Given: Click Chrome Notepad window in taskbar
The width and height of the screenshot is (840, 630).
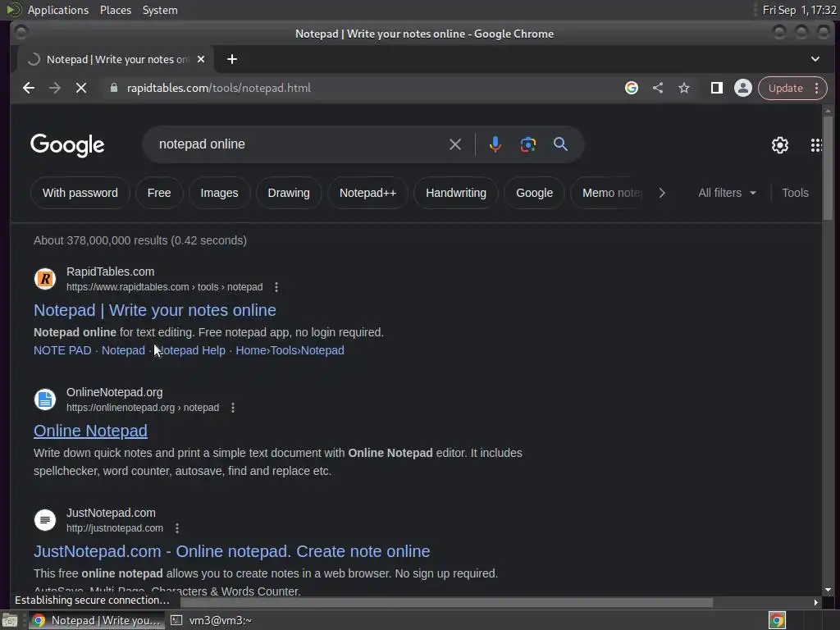Looking at the screenshot, I should tap(97, 620).
